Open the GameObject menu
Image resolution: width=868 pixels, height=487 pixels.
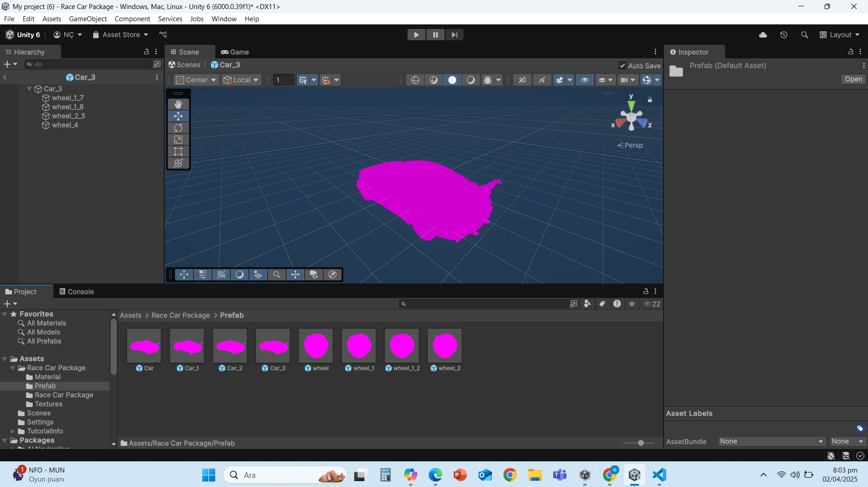click(88, 19)
